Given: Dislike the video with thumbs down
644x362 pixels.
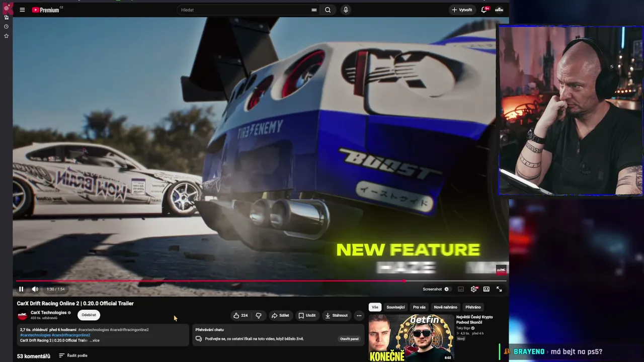Looking at the screenshot, I should (259, 316).
